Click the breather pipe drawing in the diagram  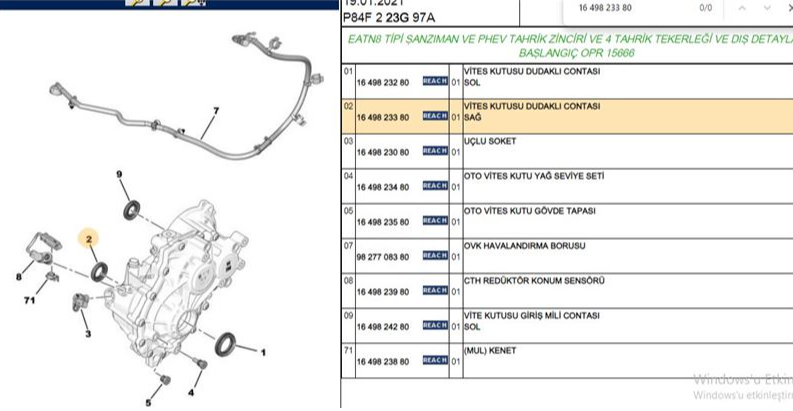point(187,96)
